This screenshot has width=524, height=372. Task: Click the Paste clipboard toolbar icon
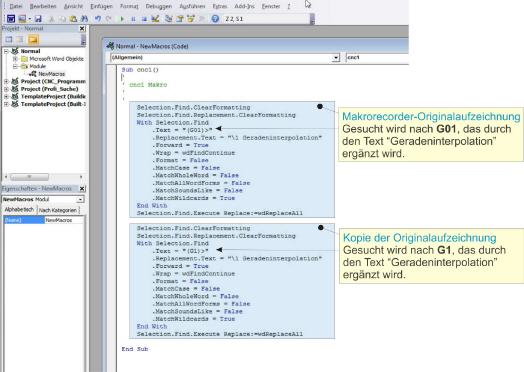pos(73,19)
